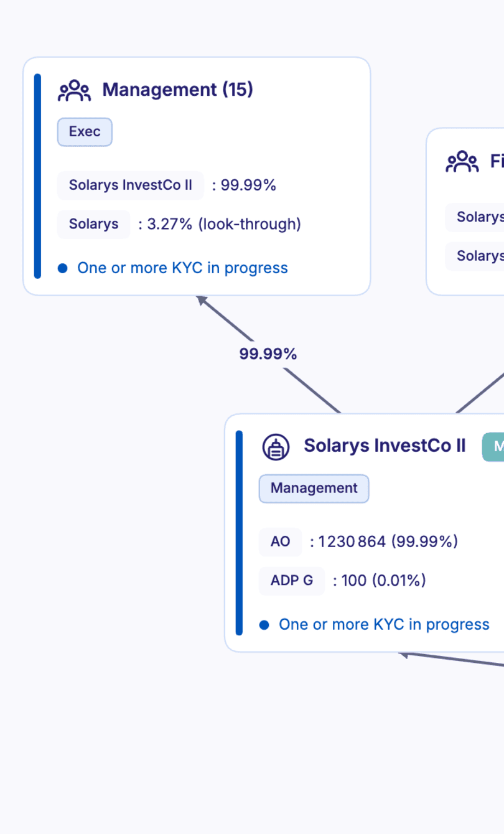Click the teal badge next to Solarys InvestCo II

click(493, 447)
